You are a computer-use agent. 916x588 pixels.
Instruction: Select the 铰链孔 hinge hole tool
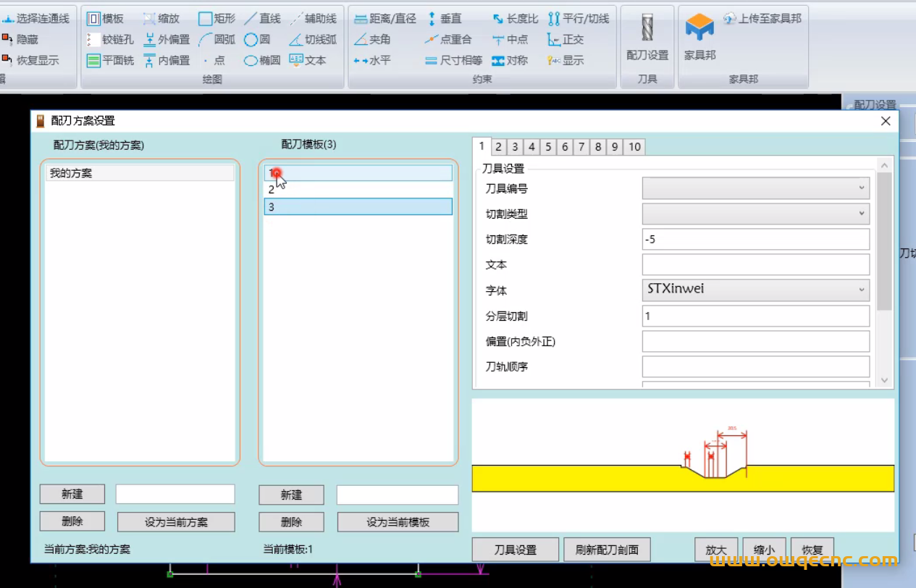pyautogui.click(x=110, y=40)
